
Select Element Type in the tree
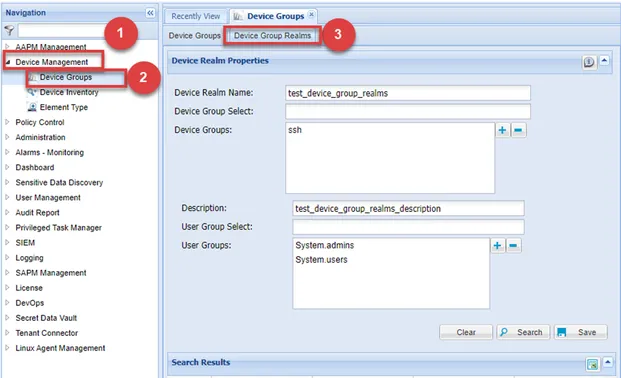[x=64, y=107]
